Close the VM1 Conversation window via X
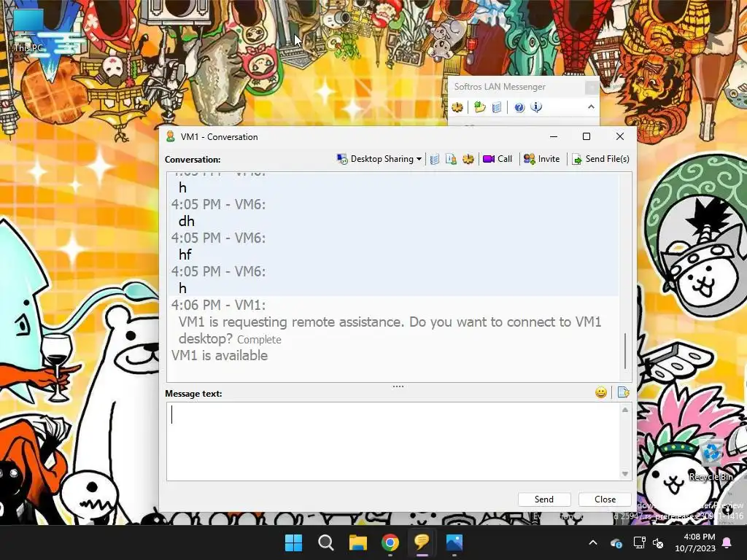Viewport: 747px width, 560px height. 620,136
